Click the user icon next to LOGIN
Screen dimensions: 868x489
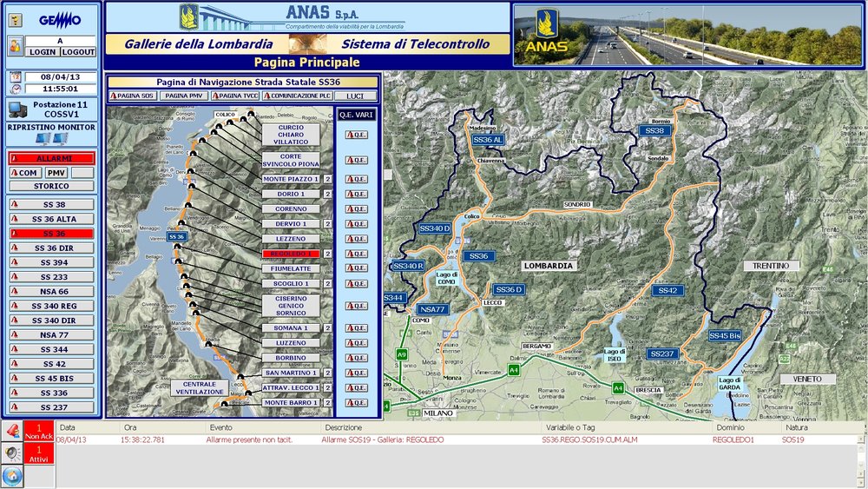tap(15, 46)
